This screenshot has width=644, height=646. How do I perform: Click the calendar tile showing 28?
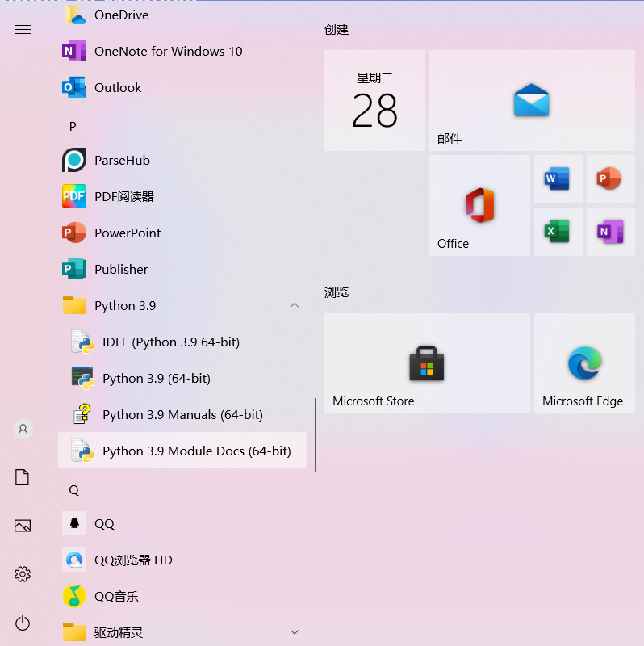tap(374, 100)
